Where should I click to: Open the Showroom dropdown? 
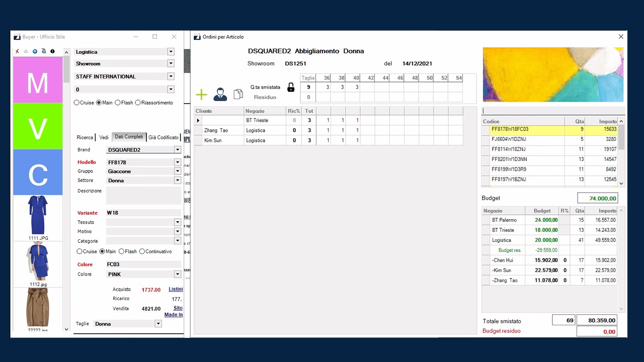click(171, 63)
